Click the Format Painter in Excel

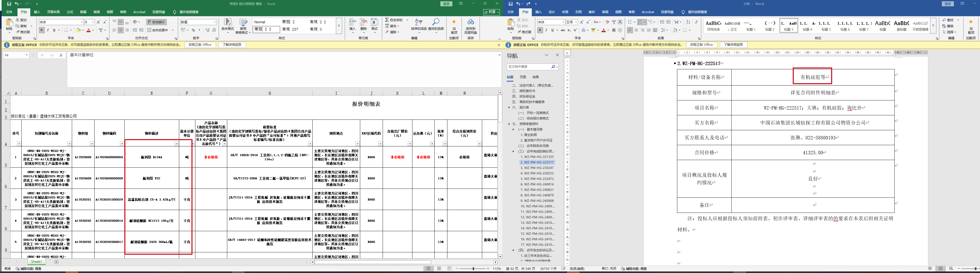pos(23,32)
